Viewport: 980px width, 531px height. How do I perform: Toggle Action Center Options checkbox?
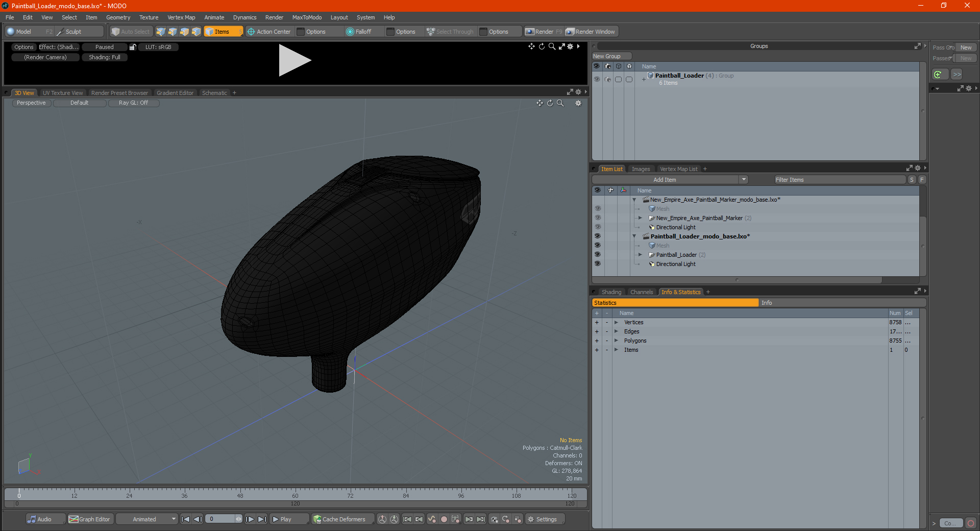click(x=301, y=32)
